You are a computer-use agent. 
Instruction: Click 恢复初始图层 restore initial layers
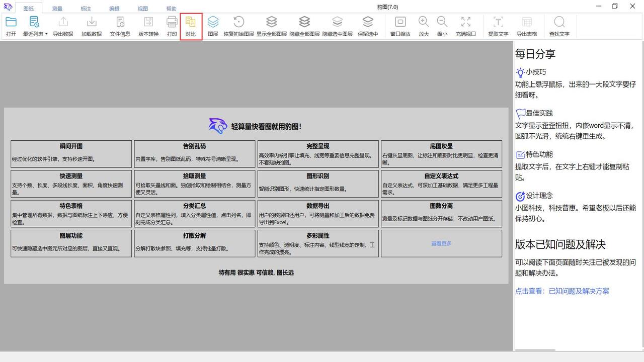click(239, 27)
